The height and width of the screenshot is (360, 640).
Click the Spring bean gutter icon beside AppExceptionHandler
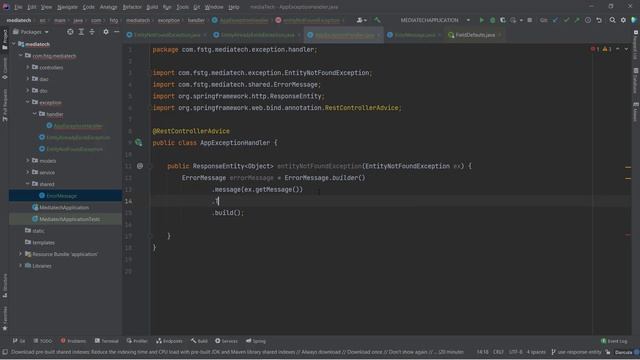coord(139,142)
